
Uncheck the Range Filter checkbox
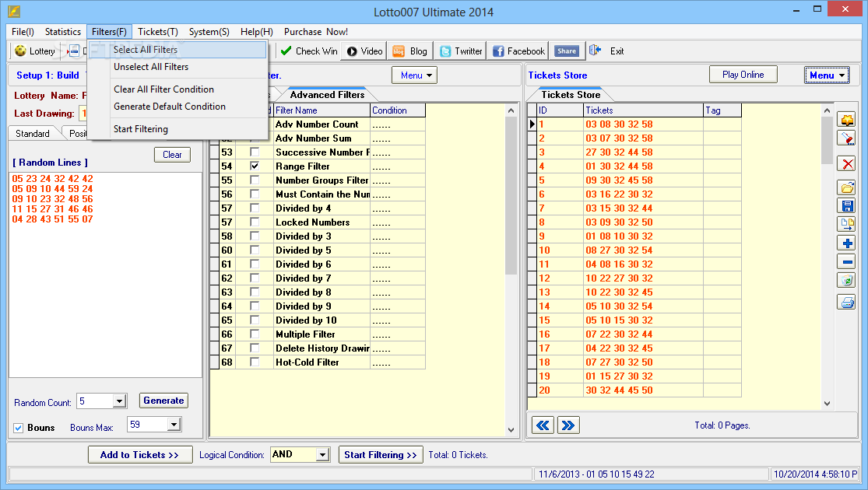pos(255,166)
